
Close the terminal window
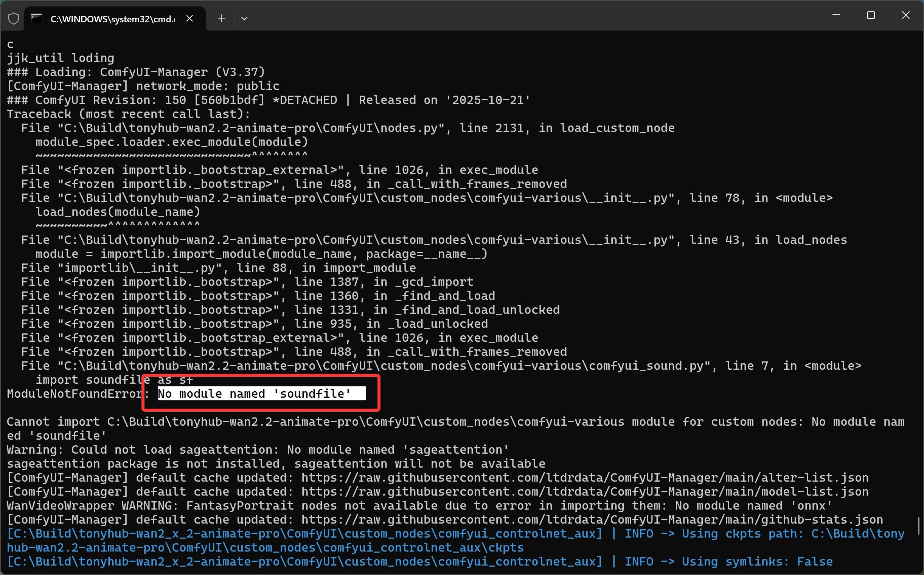pos(905,15)
